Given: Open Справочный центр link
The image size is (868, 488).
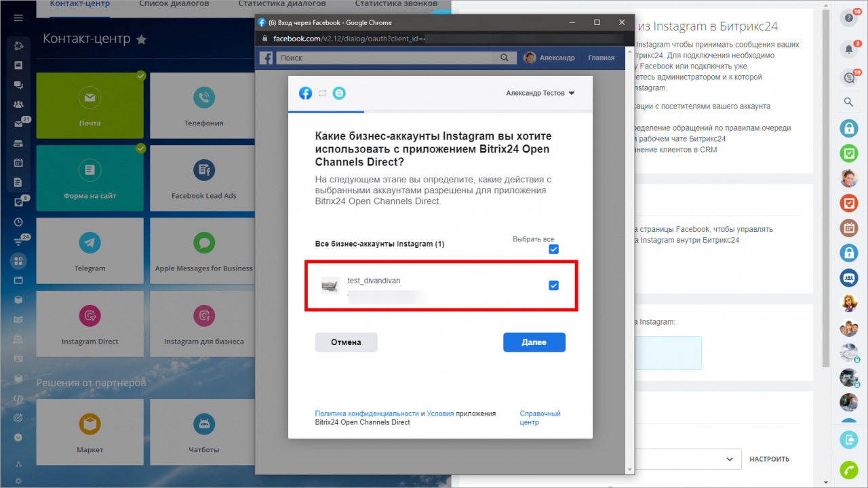Looking at the screenshot, I should point(540,418).
